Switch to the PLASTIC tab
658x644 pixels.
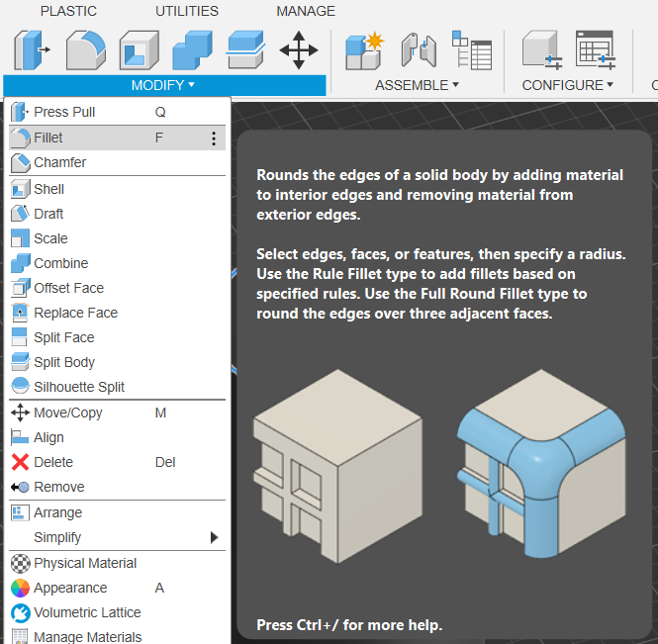point(68,12)
